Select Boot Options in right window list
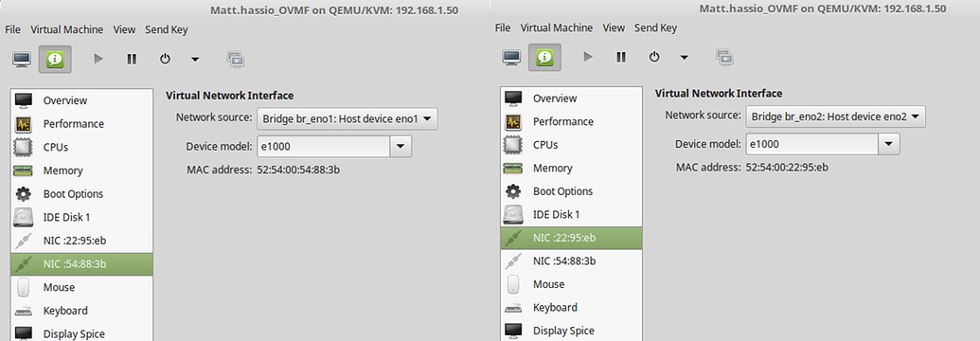 [x=571, y=190]
